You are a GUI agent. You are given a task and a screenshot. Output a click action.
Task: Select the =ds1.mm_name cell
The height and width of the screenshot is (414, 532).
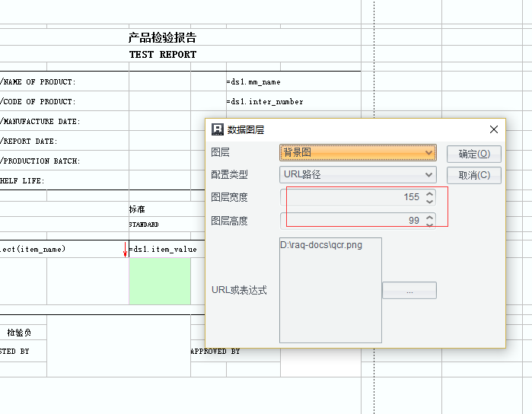253,81
